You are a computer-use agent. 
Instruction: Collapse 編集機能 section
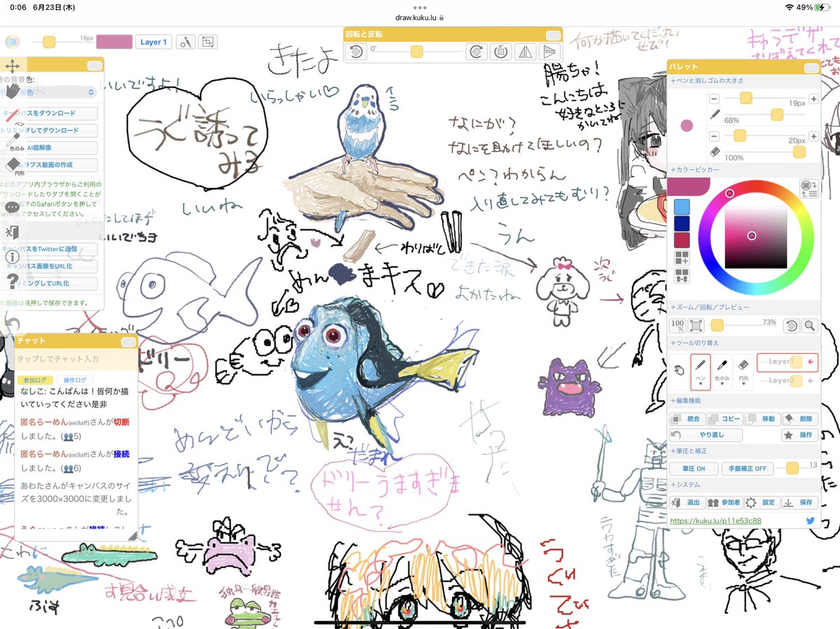pos(743,401)
